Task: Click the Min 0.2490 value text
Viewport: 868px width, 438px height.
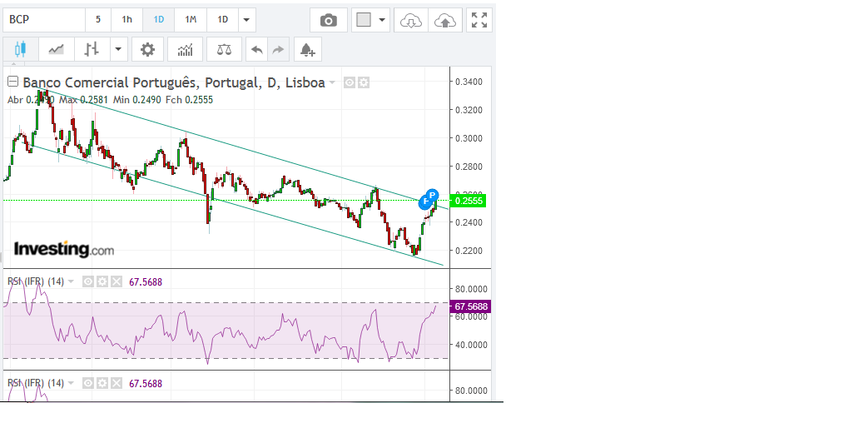Action: click(136, 100)
